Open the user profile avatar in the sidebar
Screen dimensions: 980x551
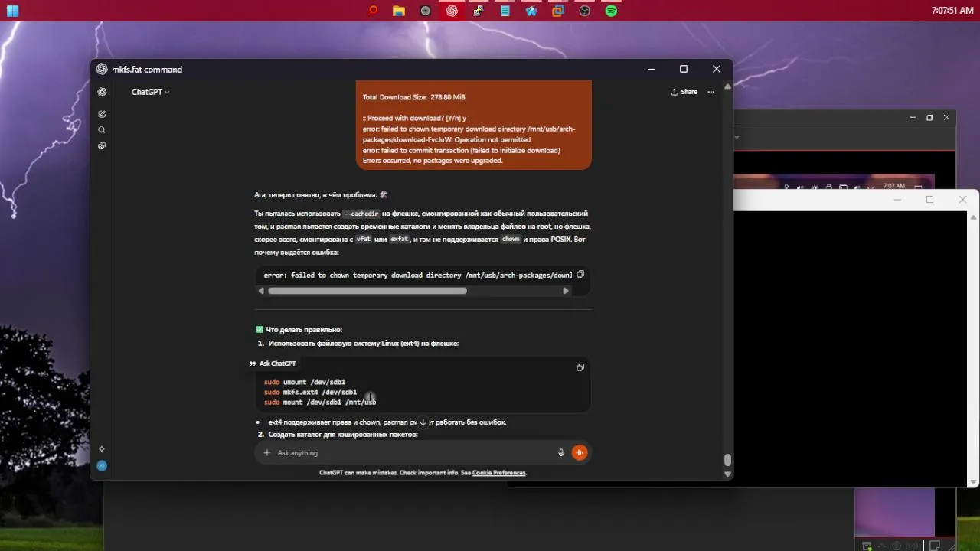102,465
